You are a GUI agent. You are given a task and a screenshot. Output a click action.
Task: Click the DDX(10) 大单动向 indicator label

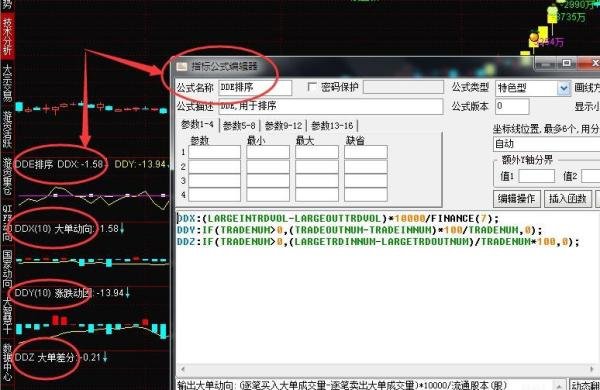[54, 229]
